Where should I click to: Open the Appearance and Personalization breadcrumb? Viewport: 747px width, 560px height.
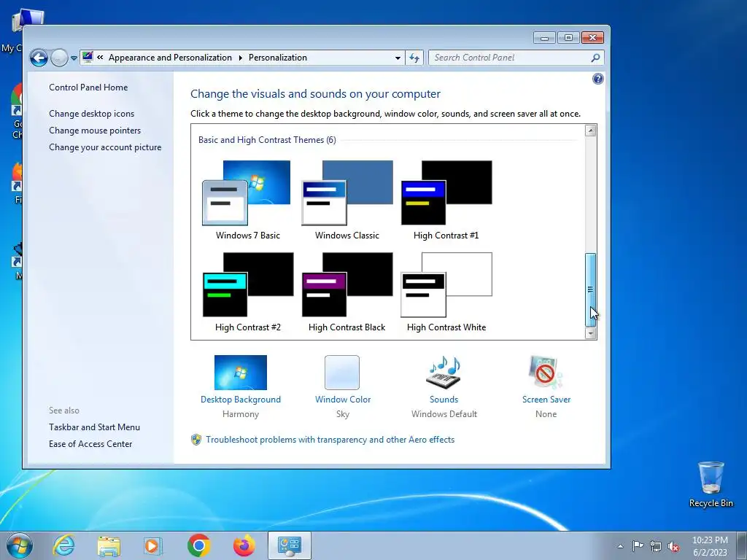(170, 58)
